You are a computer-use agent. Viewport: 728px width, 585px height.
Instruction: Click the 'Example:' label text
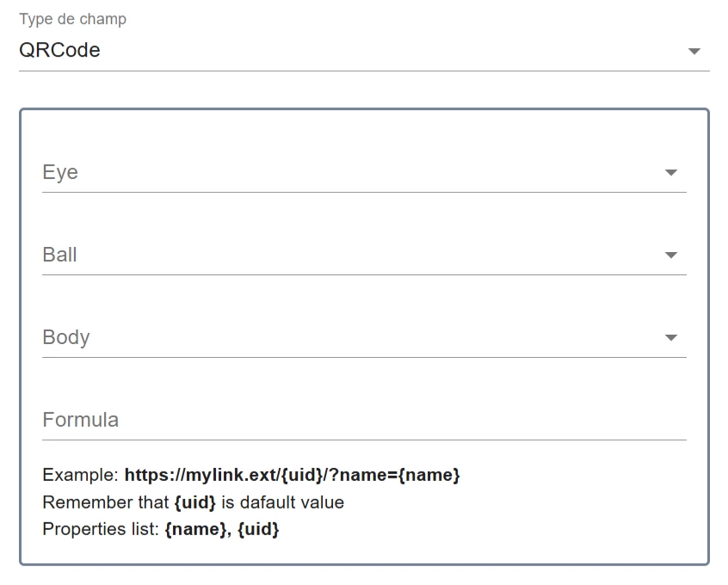point(81,475)
